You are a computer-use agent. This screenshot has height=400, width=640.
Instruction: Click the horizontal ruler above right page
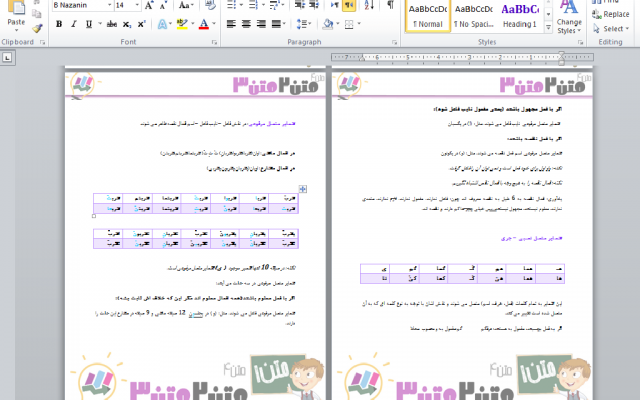tap(462, 58)
